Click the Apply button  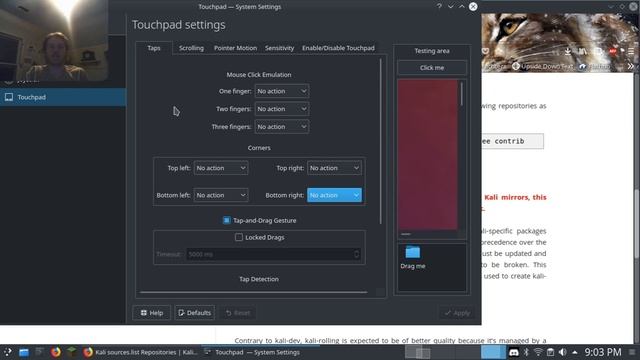click(457, 313)
